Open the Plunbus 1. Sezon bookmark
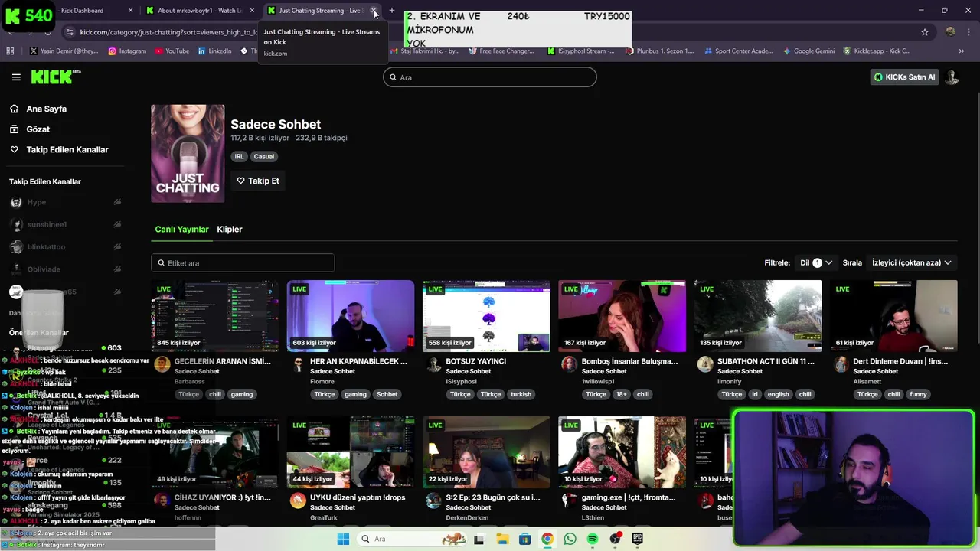The width and height of the screenshot is (980, 551). point(660,51)
